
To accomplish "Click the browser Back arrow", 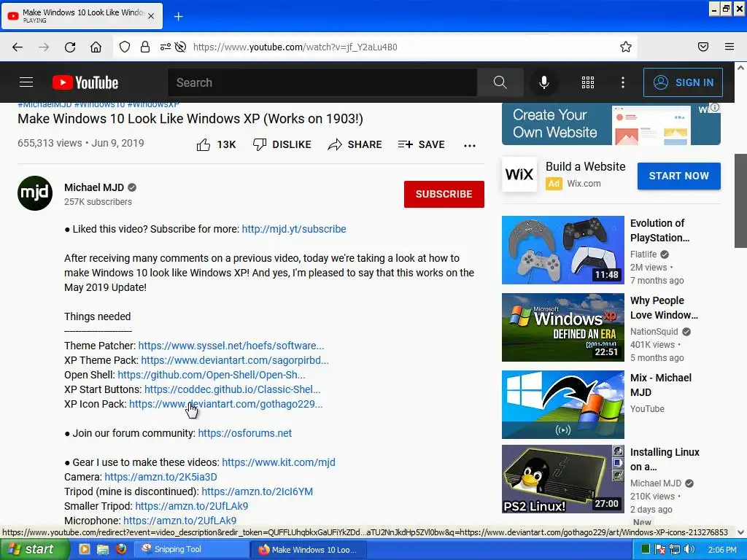I will (x=18, y=47).
